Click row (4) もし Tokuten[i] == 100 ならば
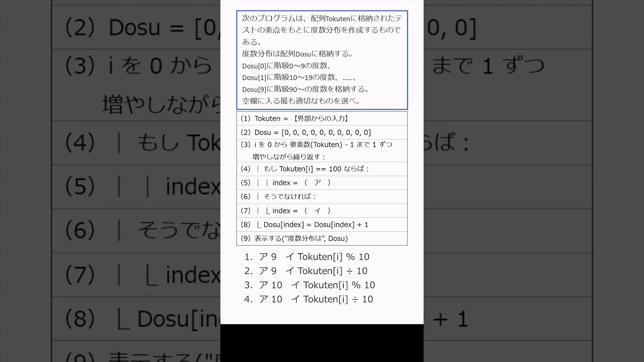This screenshot has height=362, width=644. click(322, 169)
